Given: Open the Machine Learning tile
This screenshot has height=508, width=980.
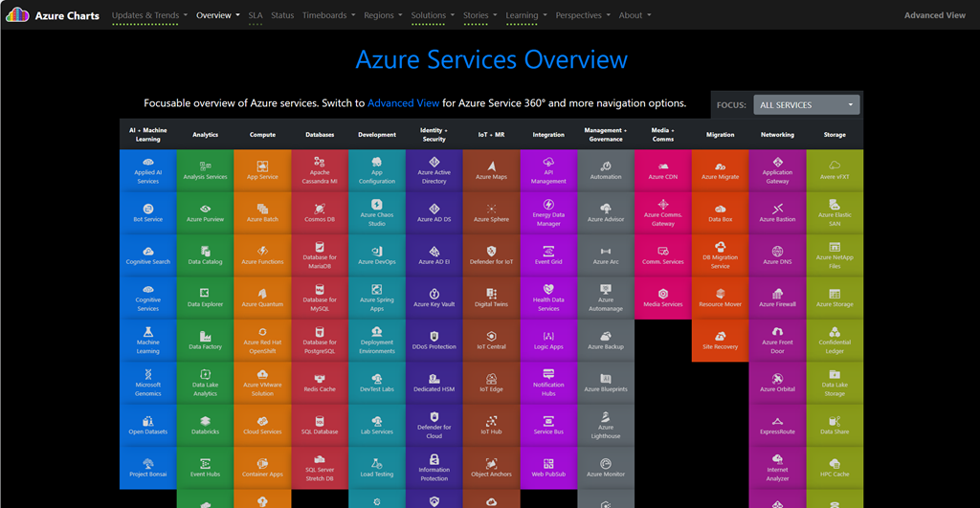Looking at the screenshot, I should click(148, 339).
